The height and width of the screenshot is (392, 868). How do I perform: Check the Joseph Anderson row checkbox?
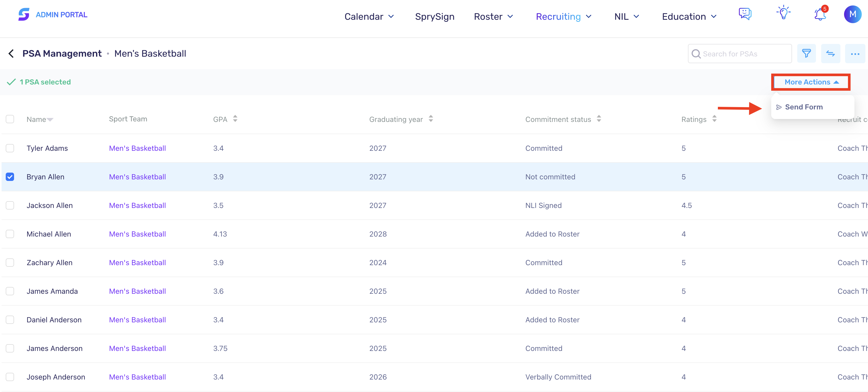(x=10, y=377)
